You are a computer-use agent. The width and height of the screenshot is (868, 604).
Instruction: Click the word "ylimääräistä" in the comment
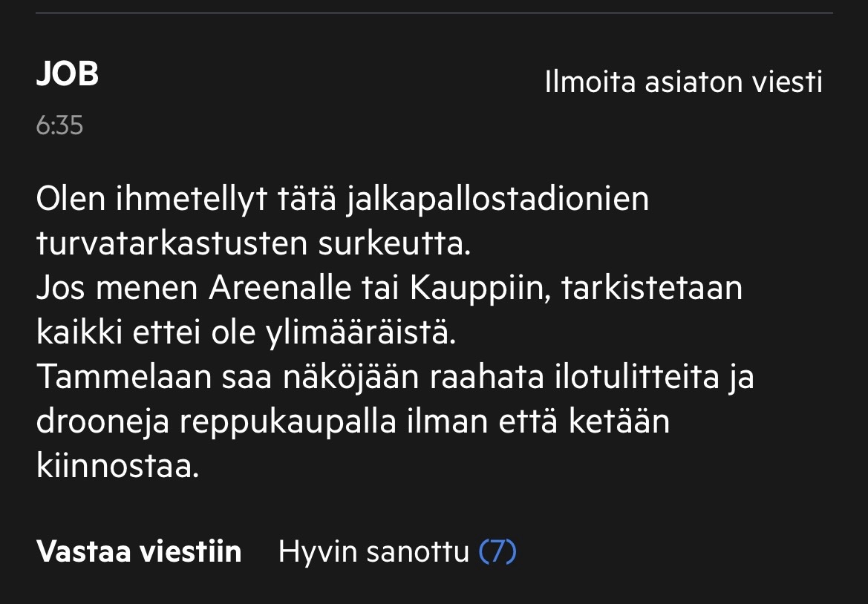pyautogui.click(x=359, y=333)
